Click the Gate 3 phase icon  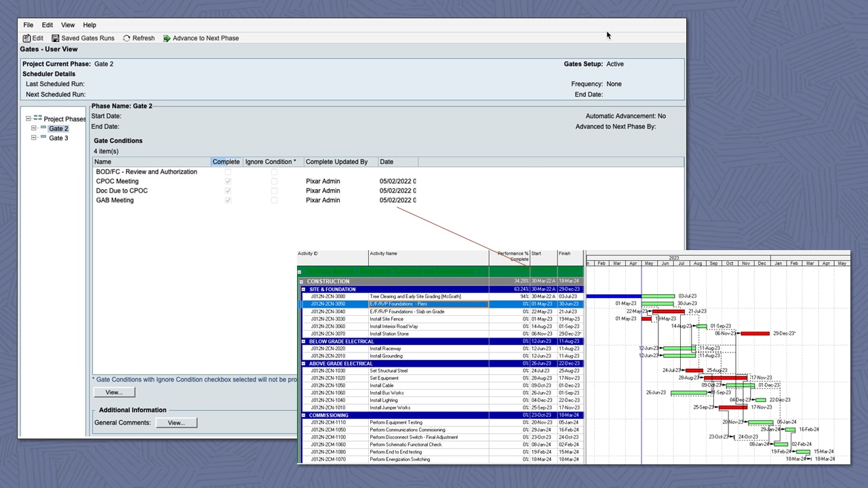point(43,138)
